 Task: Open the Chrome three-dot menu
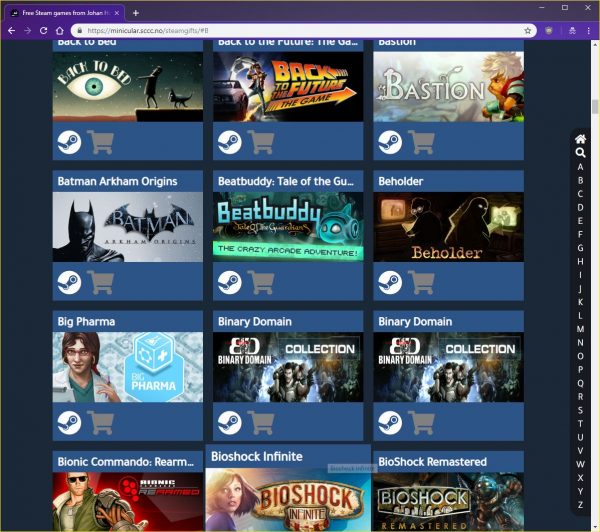tap(589, 31)
